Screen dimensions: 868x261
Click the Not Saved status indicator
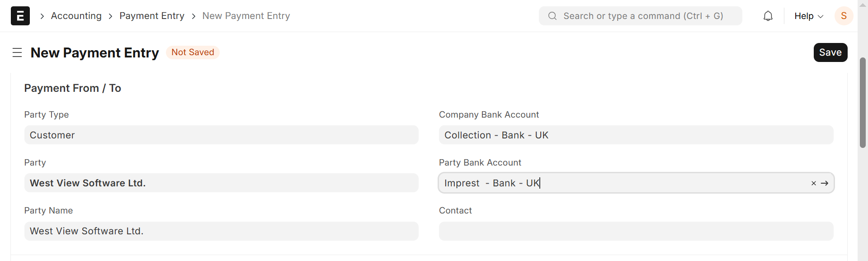coord(193,52)
